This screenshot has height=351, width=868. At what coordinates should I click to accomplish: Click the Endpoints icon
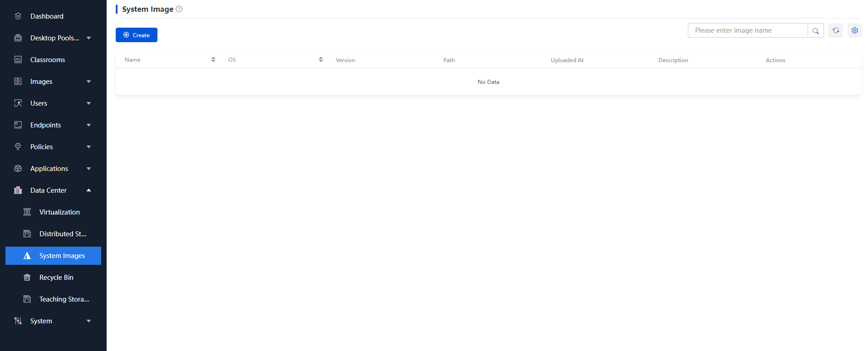18,125
